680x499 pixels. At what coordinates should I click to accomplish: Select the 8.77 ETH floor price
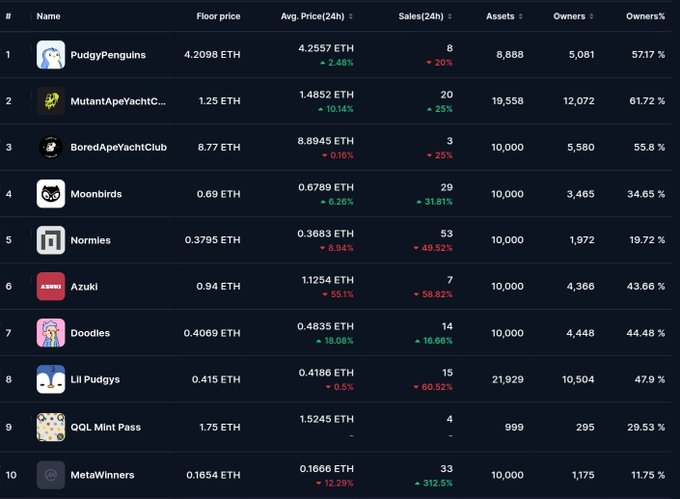point(219,147)
